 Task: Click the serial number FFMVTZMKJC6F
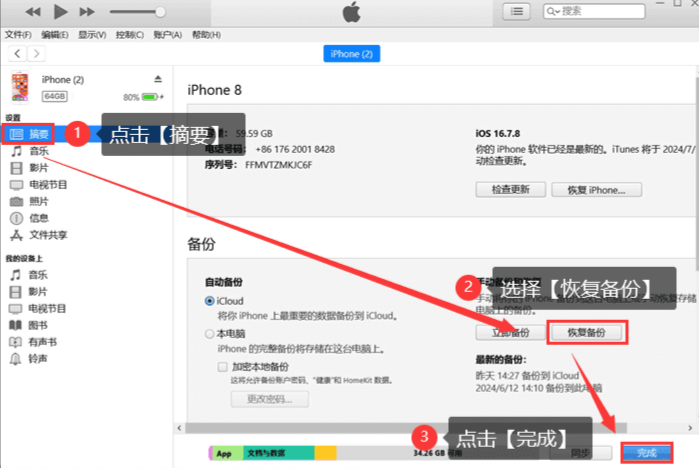point(279,165)
